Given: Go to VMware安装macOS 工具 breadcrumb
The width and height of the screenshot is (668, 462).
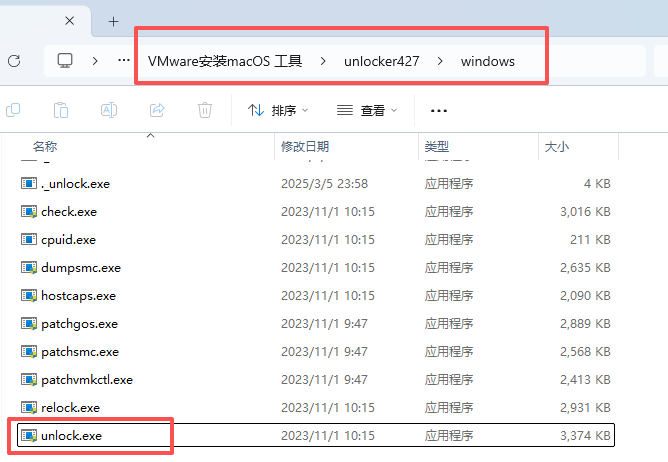Looking at the screenshot, I should (x=225, y=61).
